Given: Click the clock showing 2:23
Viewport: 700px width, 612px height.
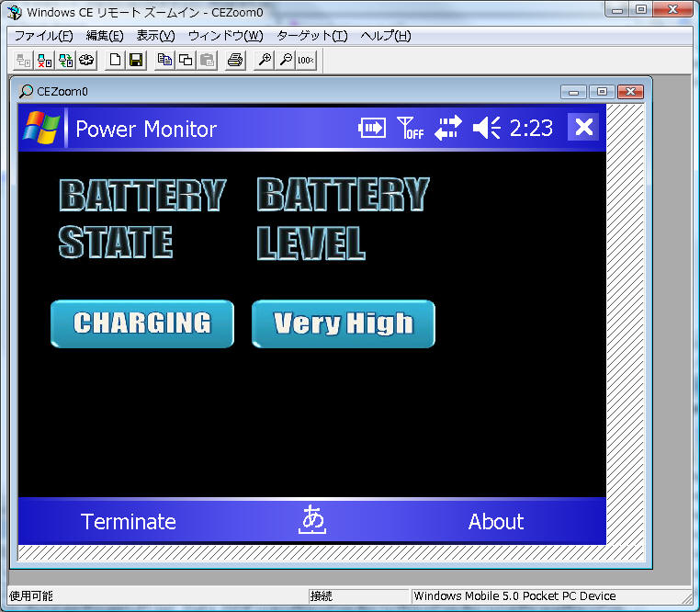Looking at the screenshot, I should coord(531,129).
